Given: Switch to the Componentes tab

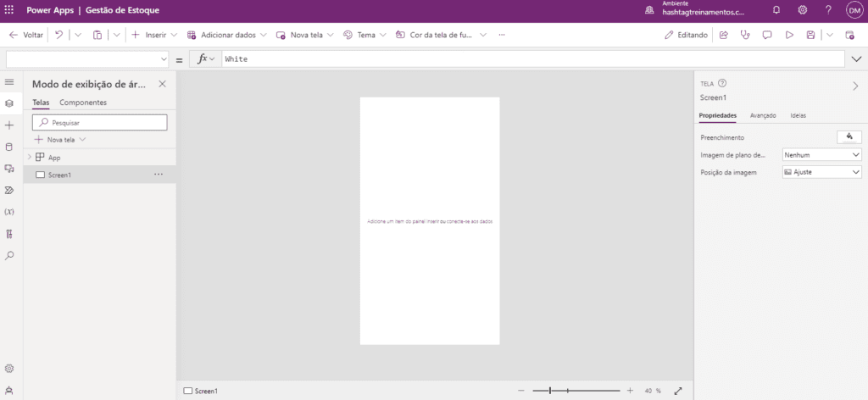Looking at the screenshot, I should coord(83,103).
